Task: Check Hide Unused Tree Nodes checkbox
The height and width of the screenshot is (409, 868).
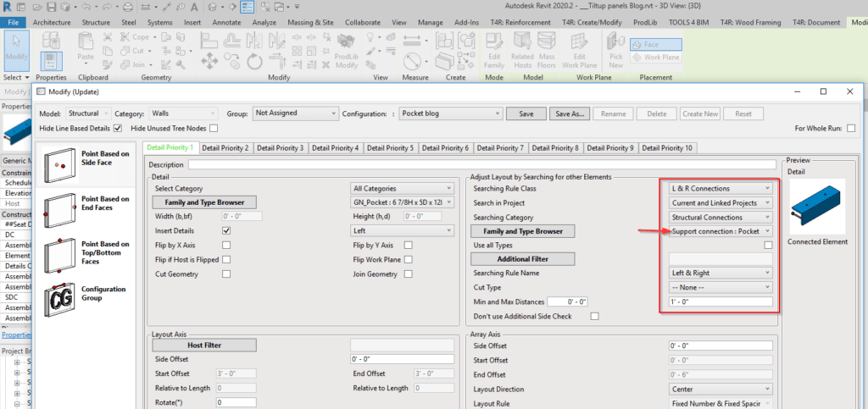Action: pos(214,128)
